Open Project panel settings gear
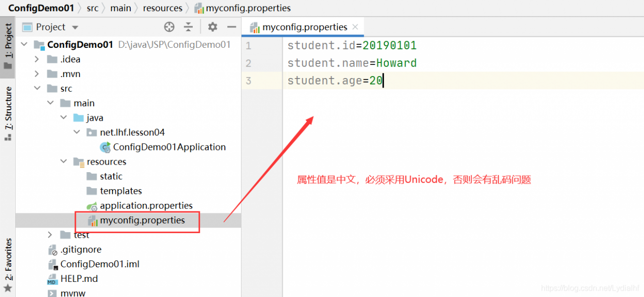644x297 pixels. tap(213, 27)
